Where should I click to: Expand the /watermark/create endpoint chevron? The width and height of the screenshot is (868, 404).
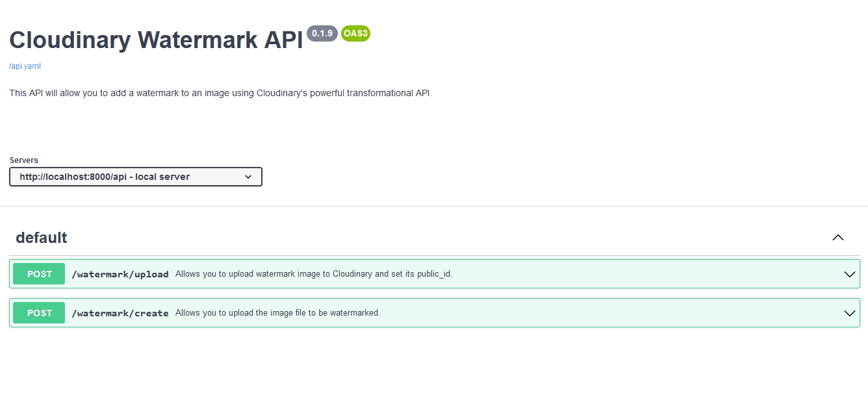click(850, 312)
